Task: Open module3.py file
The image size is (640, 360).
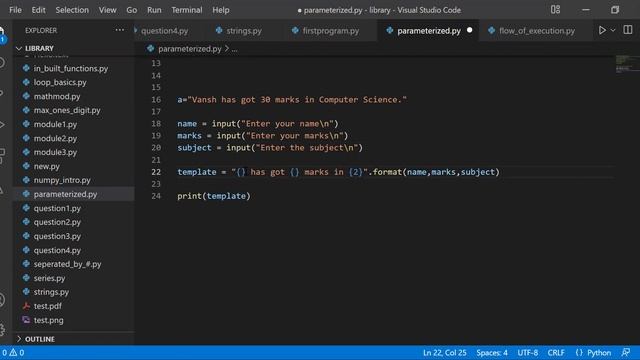Action: coord(55,152)
